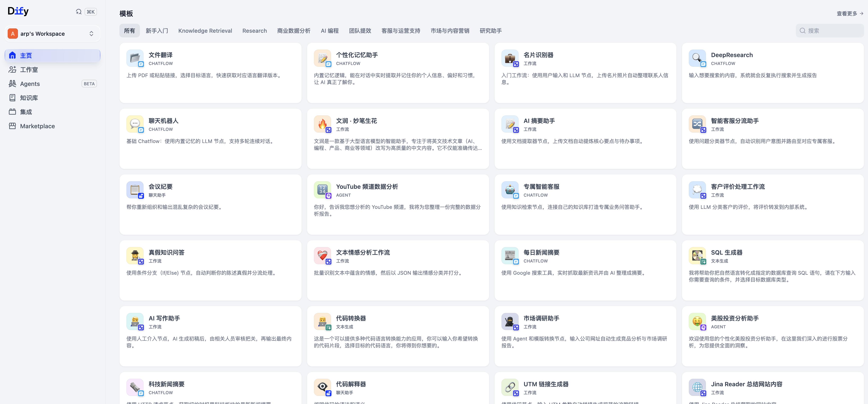Click the 名片识别器 briefcase icon

(x=509, y=58)
